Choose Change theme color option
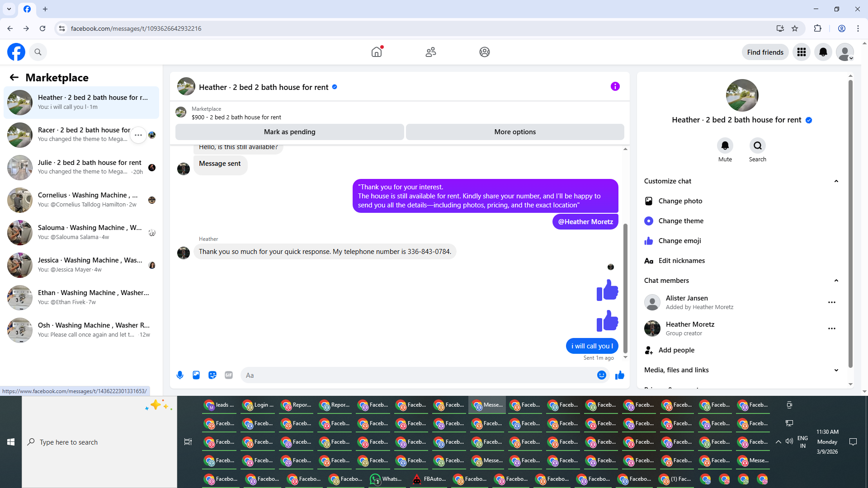This screenshot has width=868, height=488. click(x=680, y=221)
